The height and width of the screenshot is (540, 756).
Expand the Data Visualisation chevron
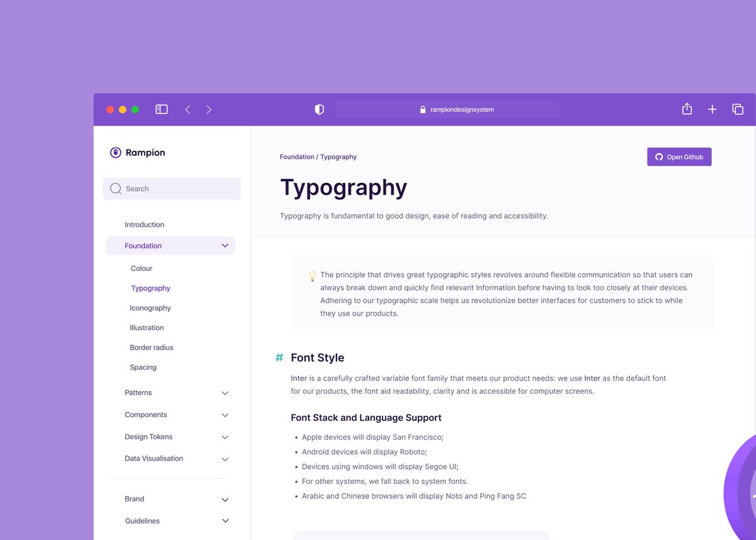(225, 459)
